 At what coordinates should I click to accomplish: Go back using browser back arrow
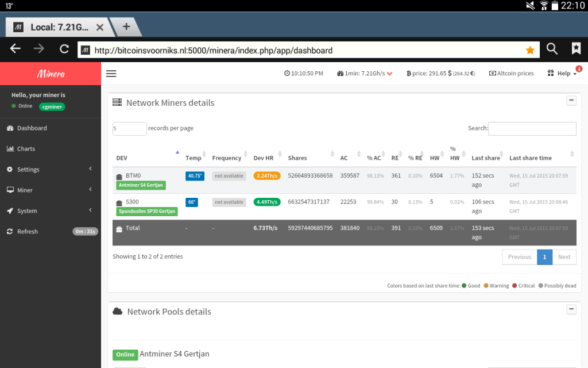16,49
